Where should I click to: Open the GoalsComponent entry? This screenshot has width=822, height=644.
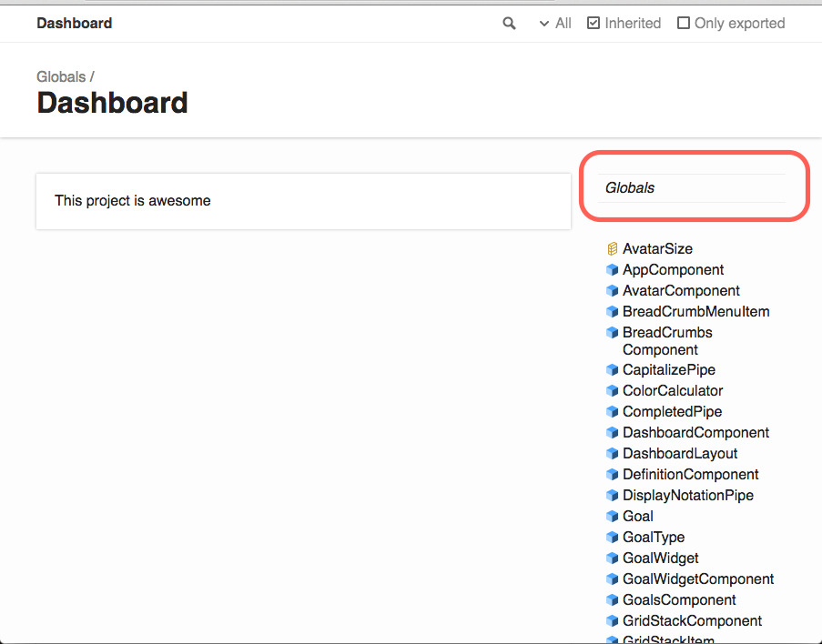click(679, 600)
